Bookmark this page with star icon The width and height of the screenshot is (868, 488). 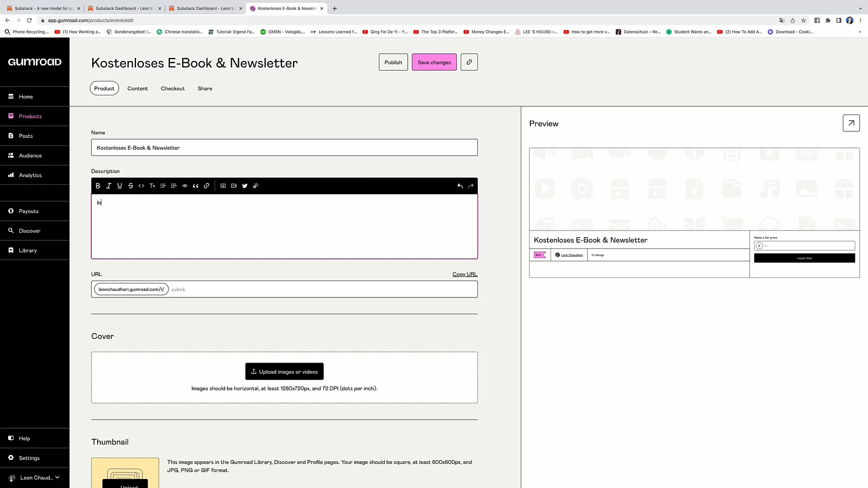click(803, 20)
